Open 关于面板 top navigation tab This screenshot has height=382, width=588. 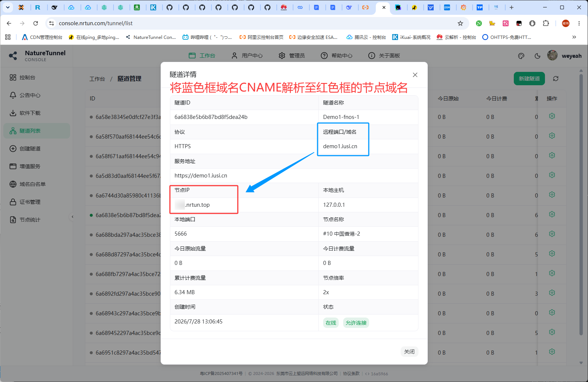[384, 56]
